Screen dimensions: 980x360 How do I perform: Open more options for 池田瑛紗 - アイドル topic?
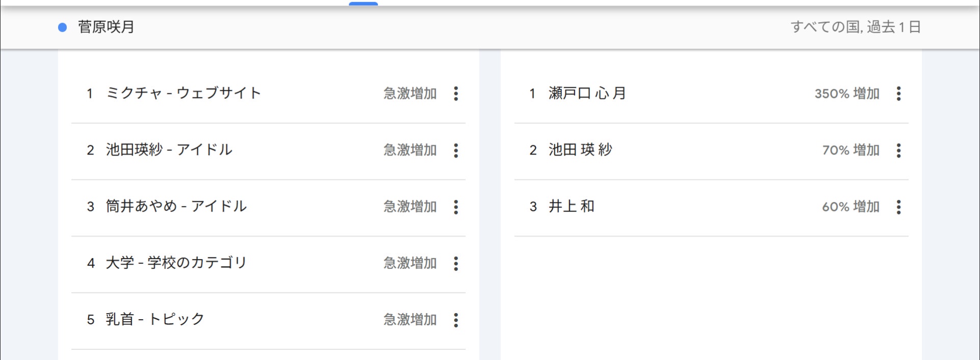pyautogui.click(x=456, y=150)
